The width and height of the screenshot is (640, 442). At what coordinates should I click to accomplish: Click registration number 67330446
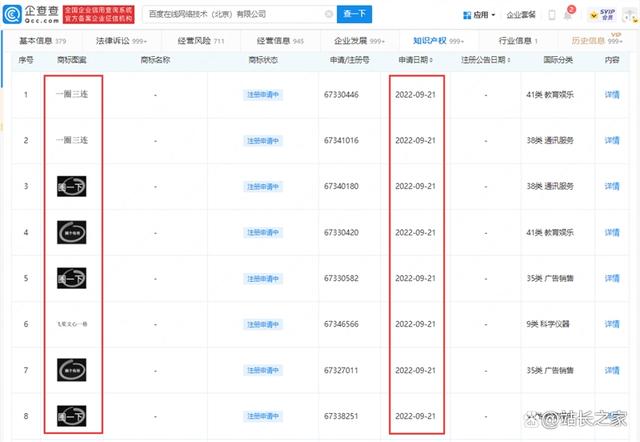pos(341,95)
